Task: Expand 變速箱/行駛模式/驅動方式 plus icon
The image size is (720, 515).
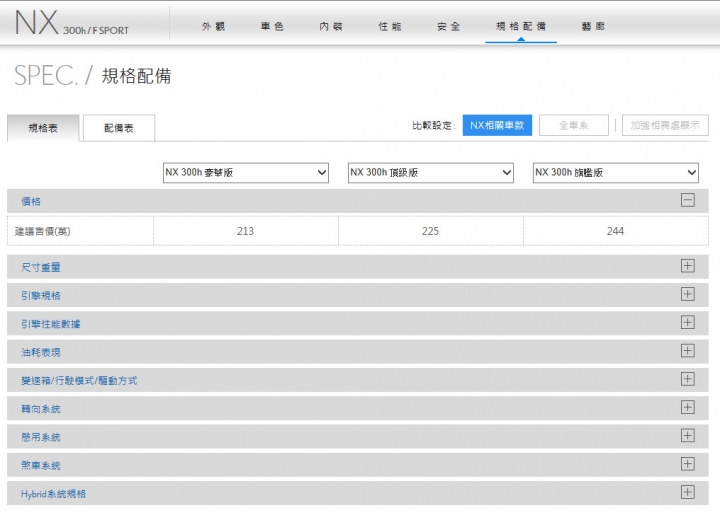Action: [687, 379]
